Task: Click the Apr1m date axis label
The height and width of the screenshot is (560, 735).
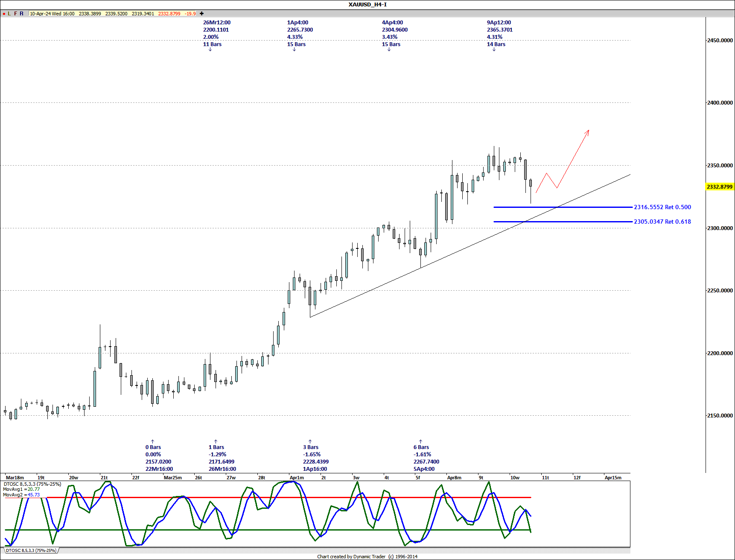Action: [x=297, y=478]
